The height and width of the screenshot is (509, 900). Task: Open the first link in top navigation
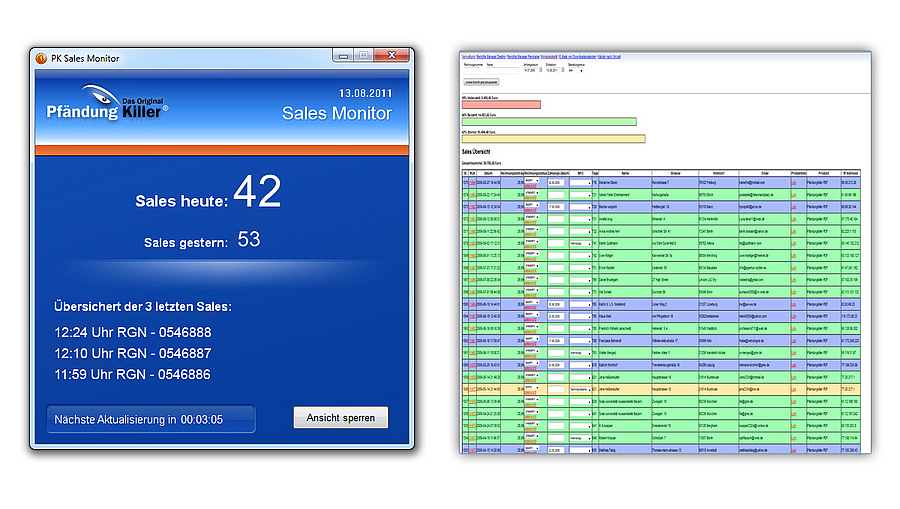pyautogui.click(x=468, y=58)
